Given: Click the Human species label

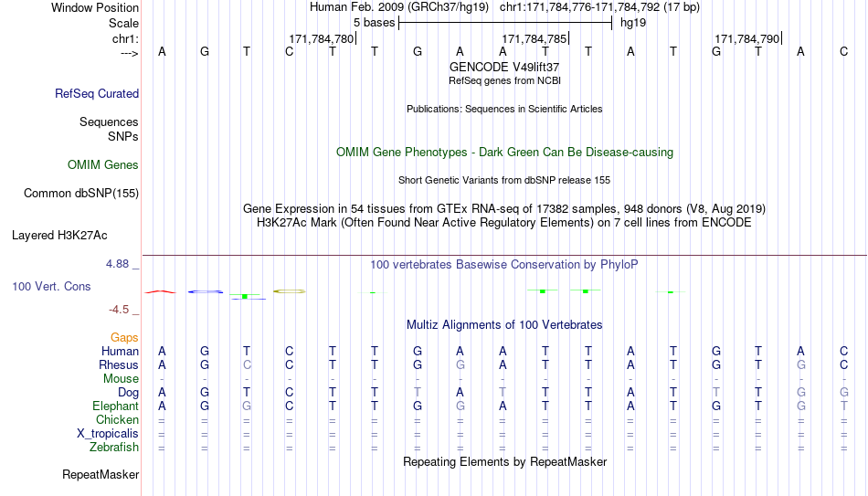Looking at the screenshot, I should [x=120, y=352].
